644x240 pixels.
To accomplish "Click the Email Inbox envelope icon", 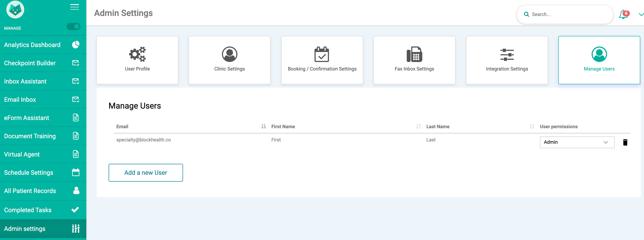I will [x=76, y=99].
